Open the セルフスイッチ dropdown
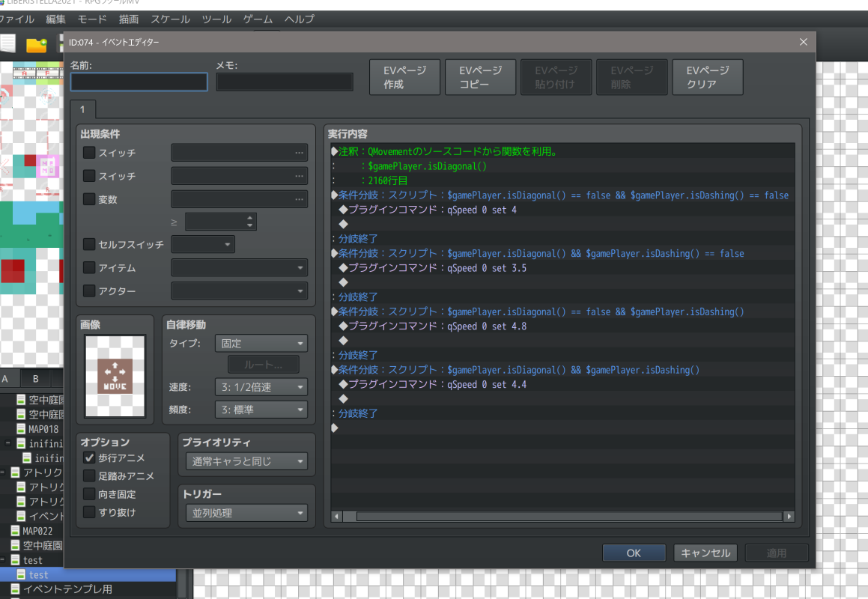The image size is (868, 599). tap(203, 244)
